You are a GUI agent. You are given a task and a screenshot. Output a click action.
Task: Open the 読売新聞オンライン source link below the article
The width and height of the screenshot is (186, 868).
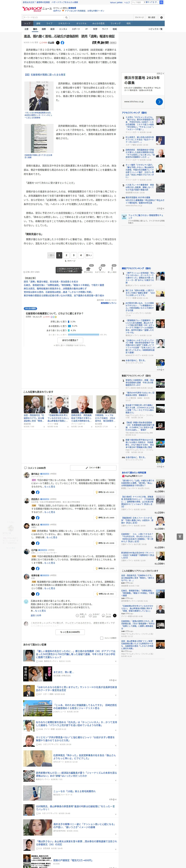[108, 303]
